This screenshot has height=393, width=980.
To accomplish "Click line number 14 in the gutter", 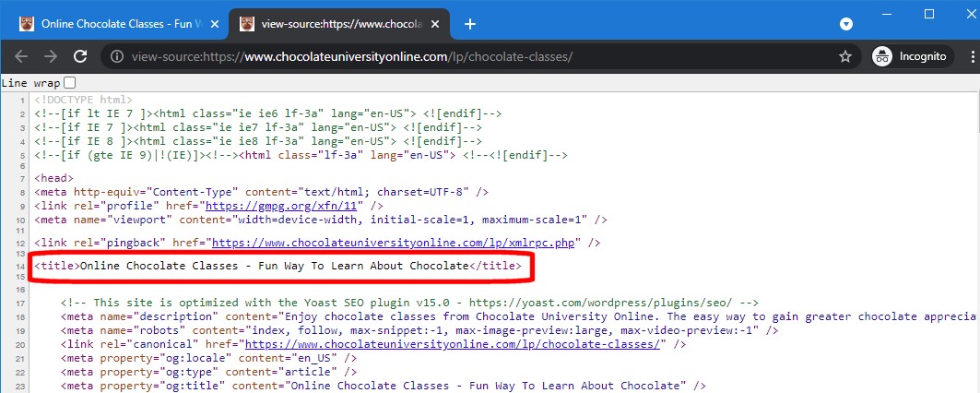I will click(22, 266).
